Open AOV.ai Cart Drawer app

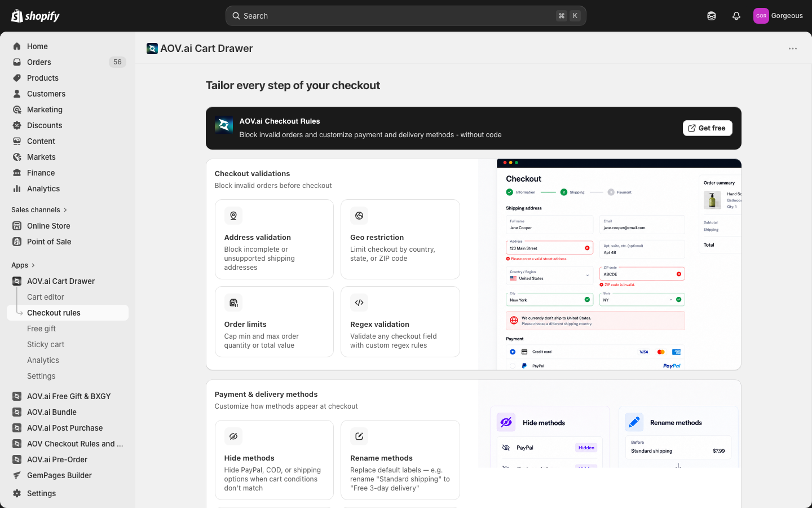coord(68,281)
